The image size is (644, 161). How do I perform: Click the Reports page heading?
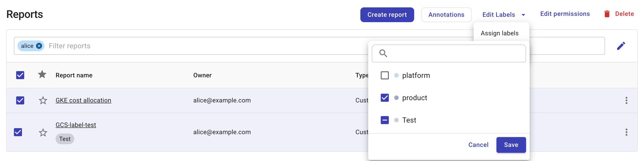pos(24,15)
